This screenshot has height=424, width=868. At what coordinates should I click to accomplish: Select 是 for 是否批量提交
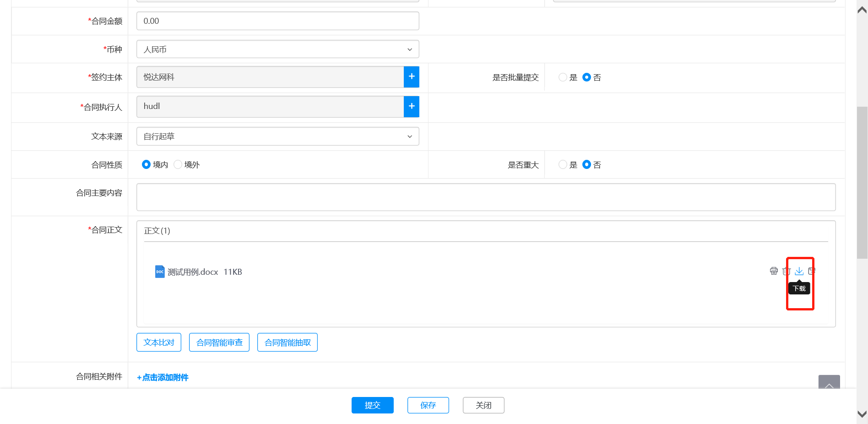(563, 77)
